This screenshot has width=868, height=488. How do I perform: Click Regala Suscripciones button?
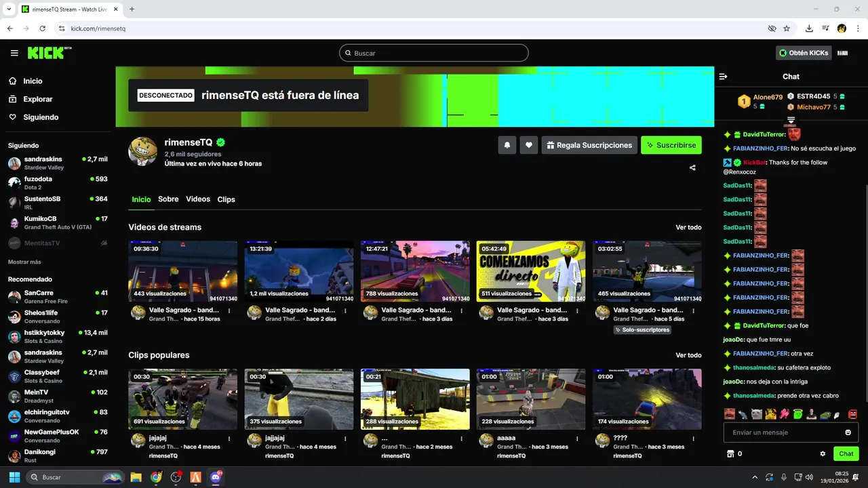589,145
